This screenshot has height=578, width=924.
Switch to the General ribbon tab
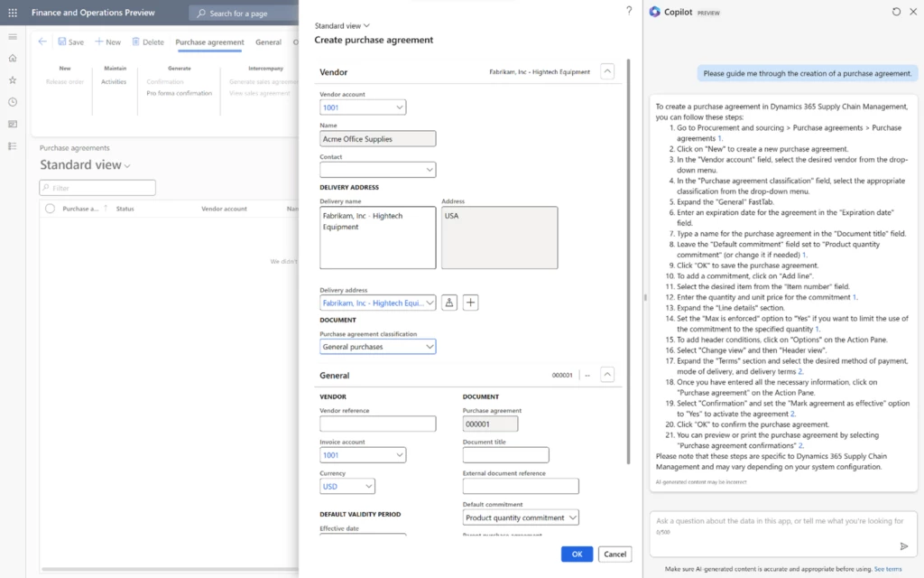pos(268,42)
